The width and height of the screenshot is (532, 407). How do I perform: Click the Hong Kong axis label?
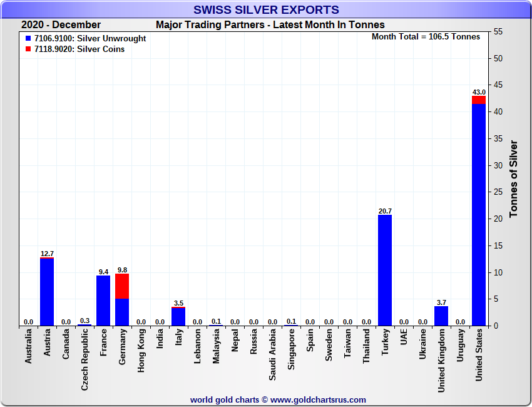click(x=141, y=352)
